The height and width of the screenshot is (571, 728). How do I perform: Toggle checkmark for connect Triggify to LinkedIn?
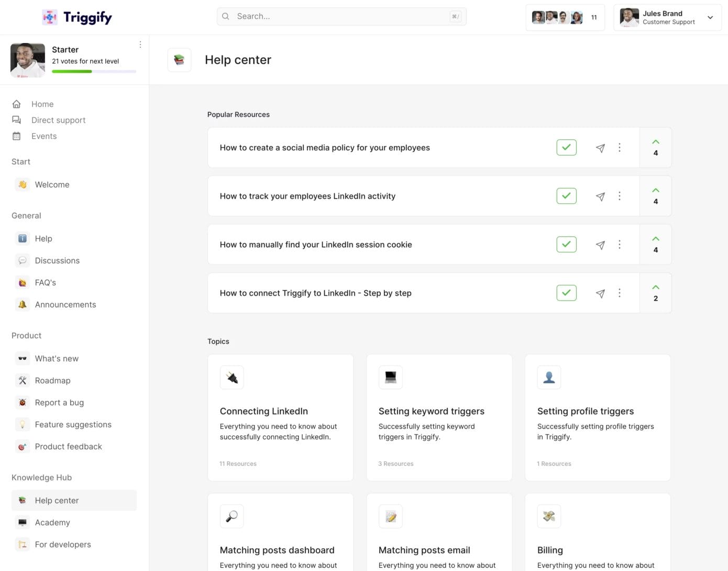(x=566, y=293)
